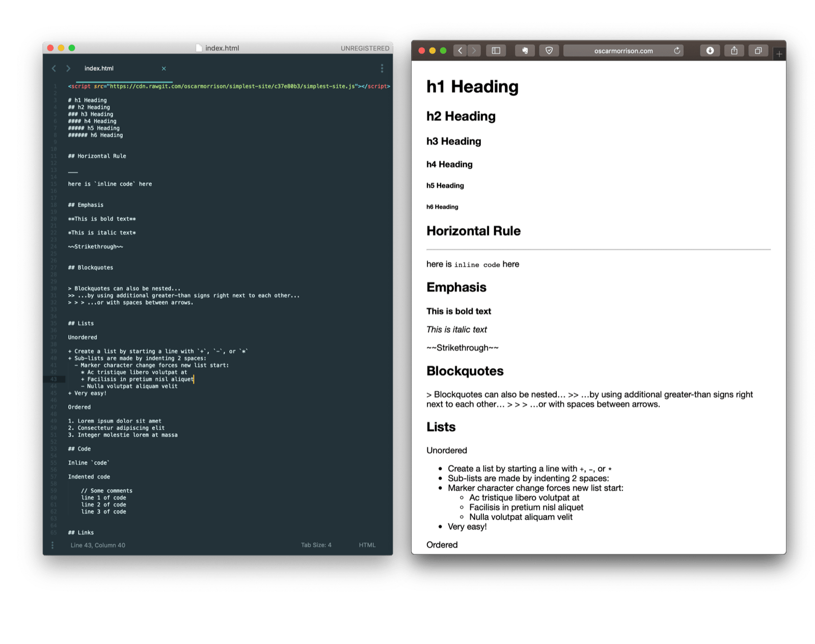Open the Tab Size: 4 menu

coord(316,545)
